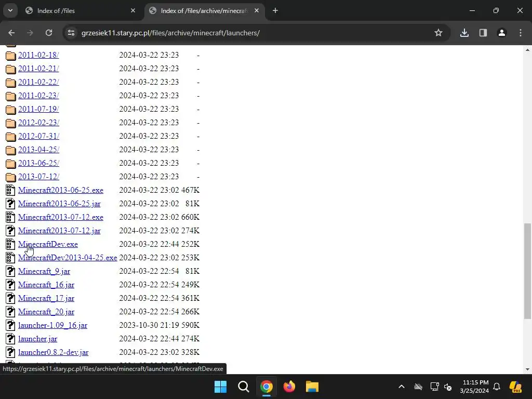This screenshot has width=532, height=399.
Task: View site information icon in address bar
Action: [x=71, y=33]
